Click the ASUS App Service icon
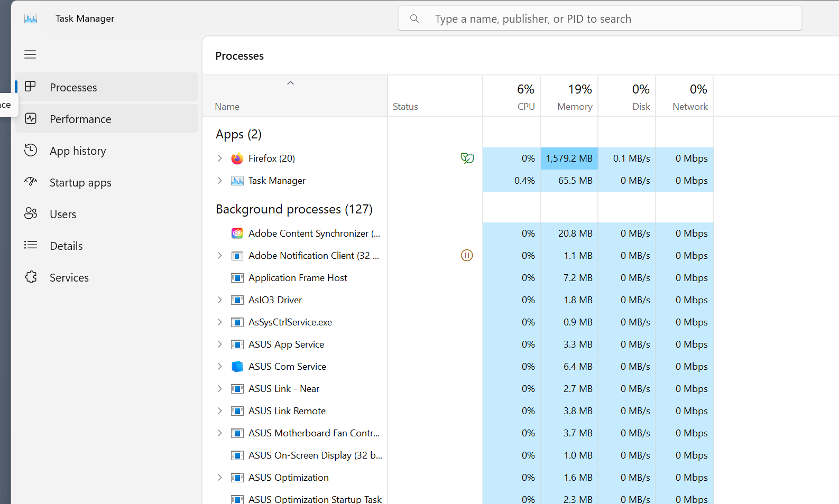This screenshot has height=504, width=839. [237, 344]
